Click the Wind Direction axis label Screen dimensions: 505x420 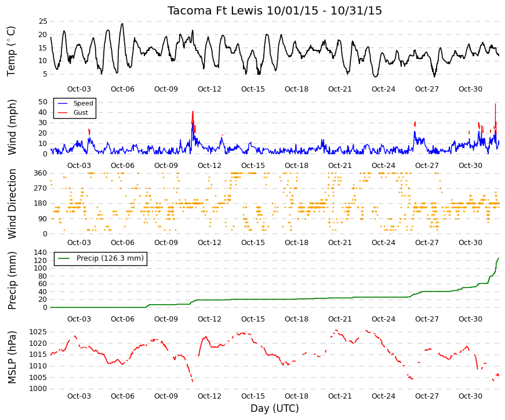pos(12,204)
